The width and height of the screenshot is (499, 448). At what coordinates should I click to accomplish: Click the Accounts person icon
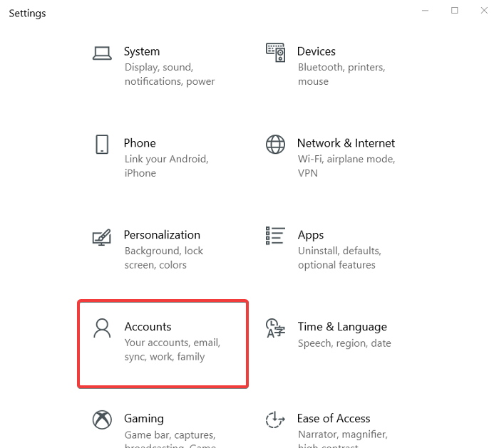click(x=103, y=328)
